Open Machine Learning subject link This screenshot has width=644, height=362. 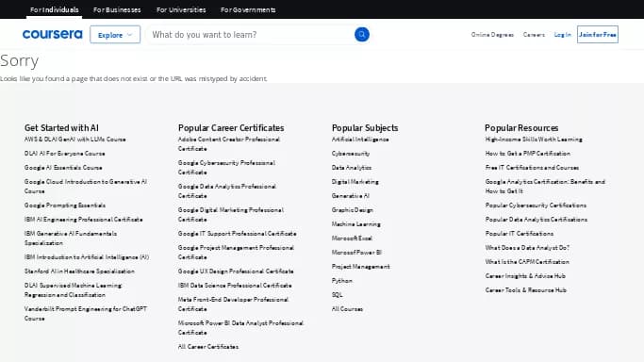(x=356, y=224)
